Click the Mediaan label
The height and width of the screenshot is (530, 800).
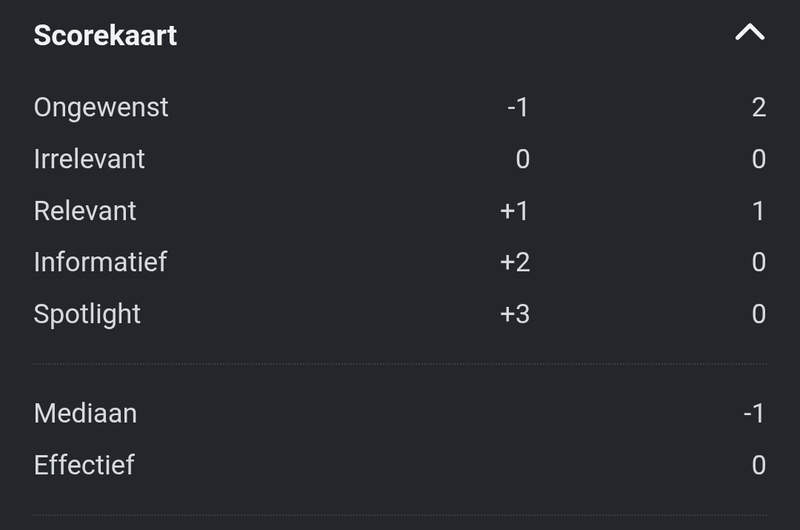pyautogui.click(x=85, y=413)
